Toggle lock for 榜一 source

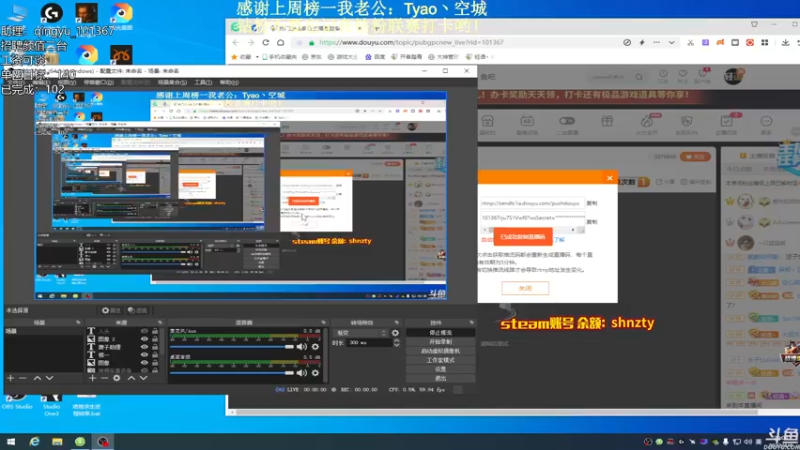(x=155, y=355)
